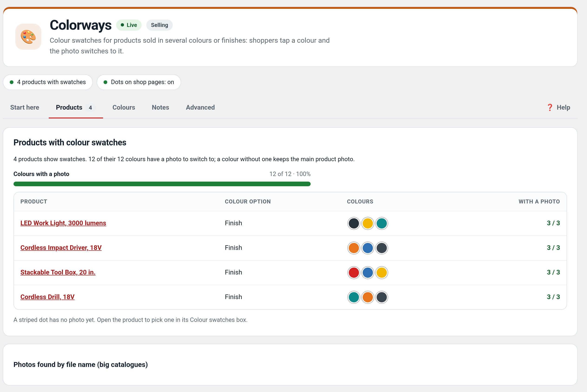Click the 4 products with swatches pill
Viewport: 587px width, 392px height.
point(48,82)
